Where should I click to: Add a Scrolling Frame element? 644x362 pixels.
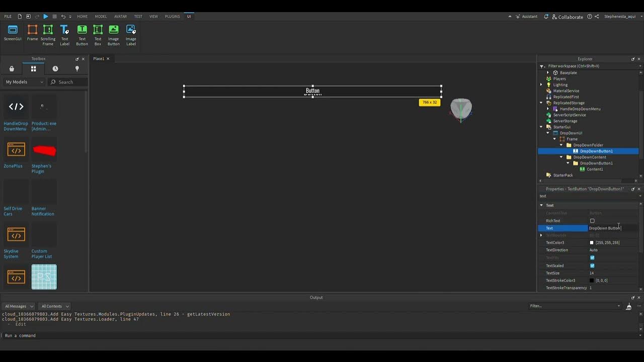point(48,35)
